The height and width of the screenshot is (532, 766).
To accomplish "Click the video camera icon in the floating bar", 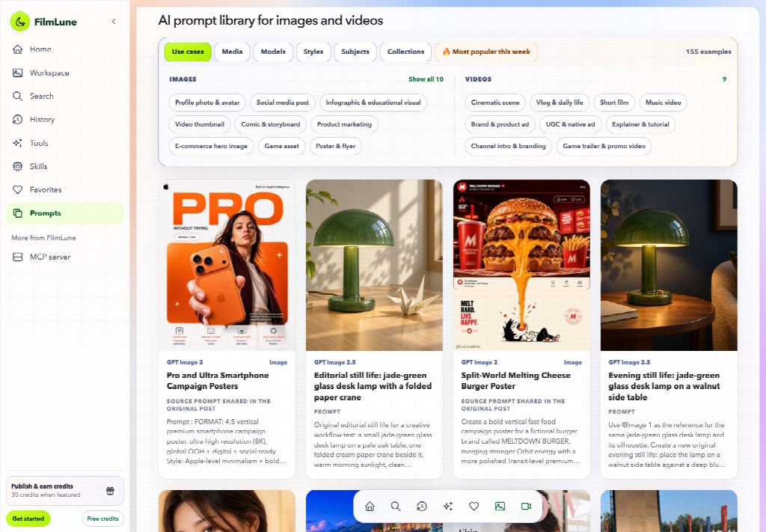I will [x=526, y=506].
